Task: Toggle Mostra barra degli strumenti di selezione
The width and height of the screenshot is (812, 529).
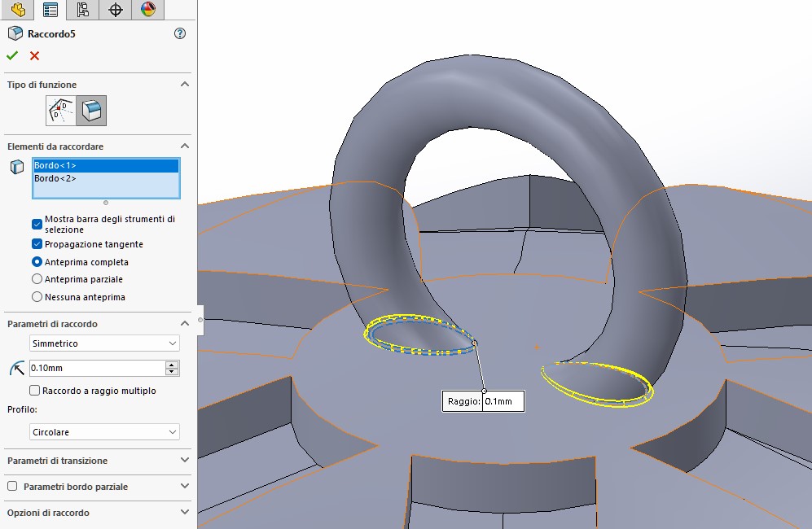Action: tap(37, 224)
